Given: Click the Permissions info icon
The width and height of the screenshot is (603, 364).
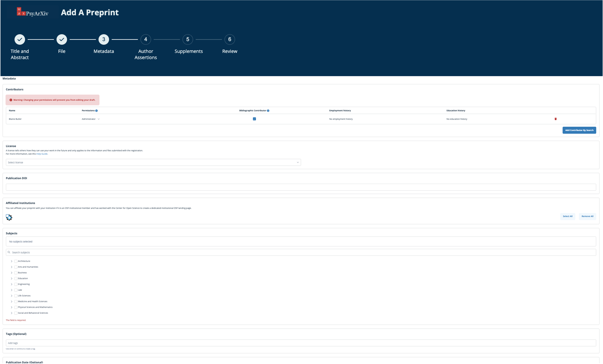Looking at the screenshot, I should 96,111.
